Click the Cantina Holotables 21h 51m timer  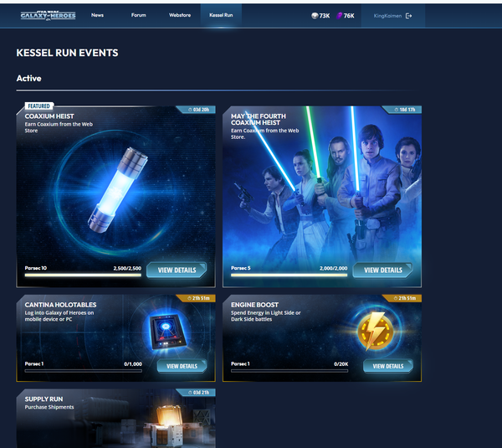(x=198, y=298)
